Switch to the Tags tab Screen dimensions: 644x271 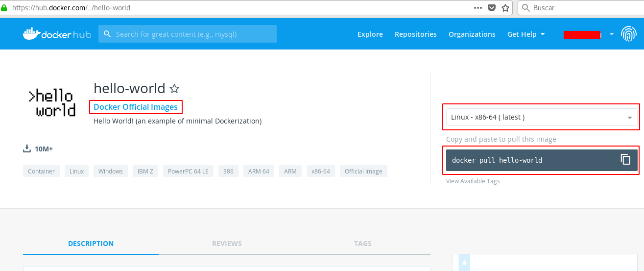coord(362,244)
